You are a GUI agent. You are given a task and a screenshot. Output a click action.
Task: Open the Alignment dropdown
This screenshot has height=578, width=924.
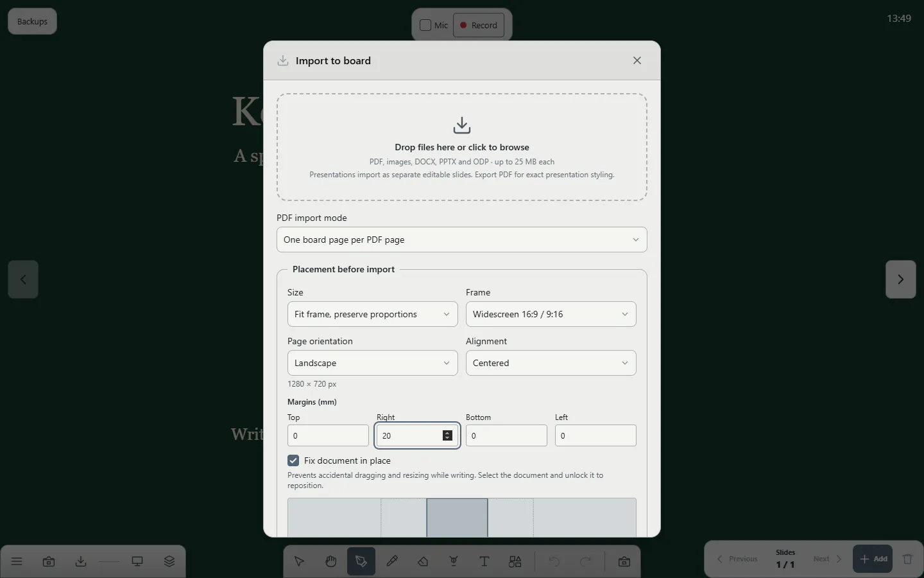pos(551,363)
